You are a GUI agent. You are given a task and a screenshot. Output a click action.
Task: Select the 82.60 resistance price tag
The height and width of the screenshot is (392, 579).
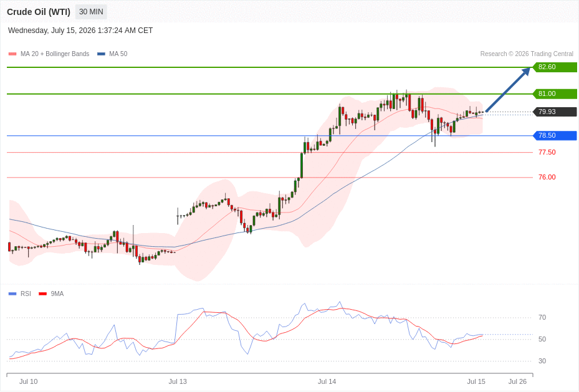(555, 67)
